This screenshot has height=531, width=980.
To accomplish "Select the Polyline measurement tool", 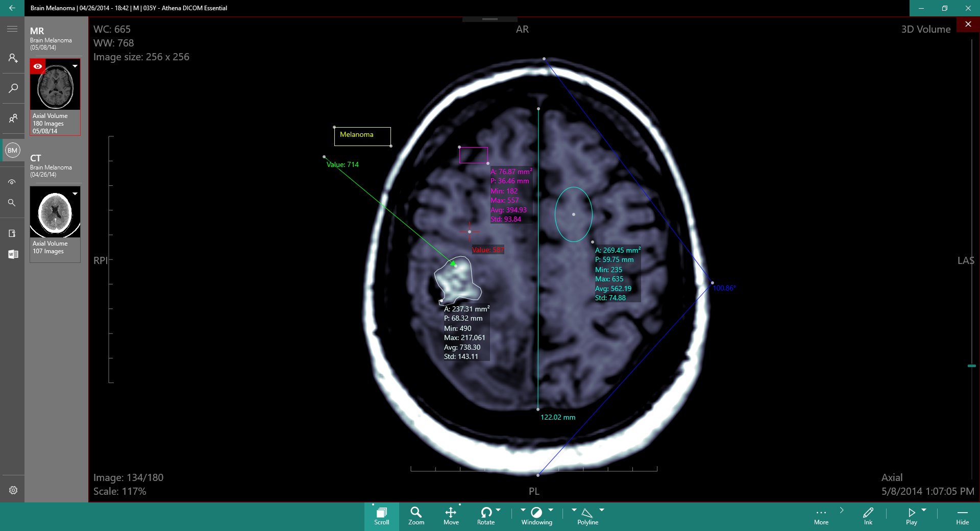I will pyautogui.click(x=587, y=516).
